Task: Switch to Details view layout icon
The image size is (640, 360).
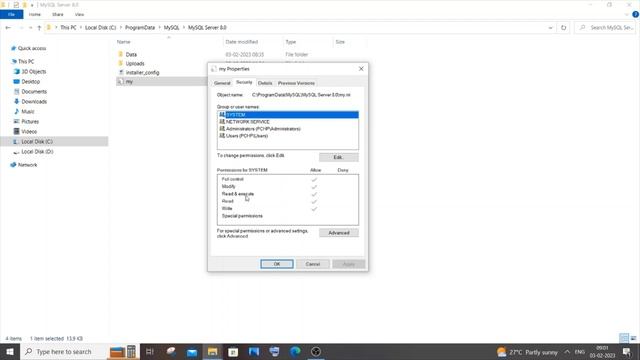Action: (624, 338)
